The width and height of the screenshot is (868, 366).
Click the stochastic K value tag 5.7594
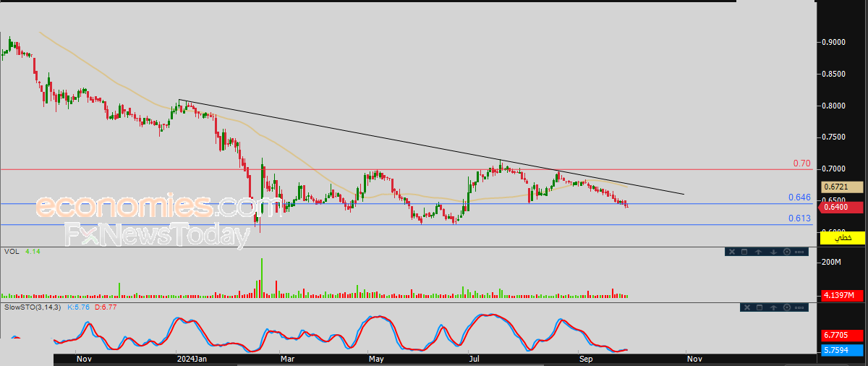coord(842,350)
